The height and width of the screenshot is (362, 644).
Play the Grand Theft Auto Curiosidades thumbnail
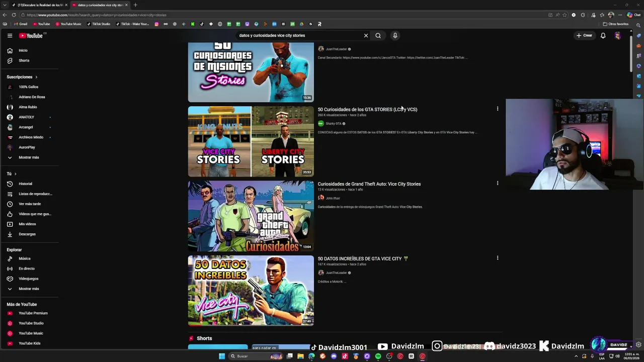(251, 216)
